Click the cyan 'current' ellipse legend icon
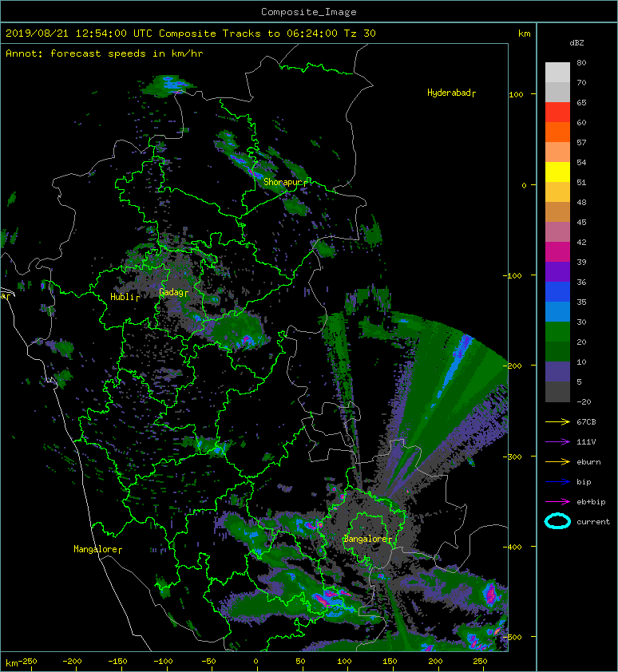 tap(557, 521)
